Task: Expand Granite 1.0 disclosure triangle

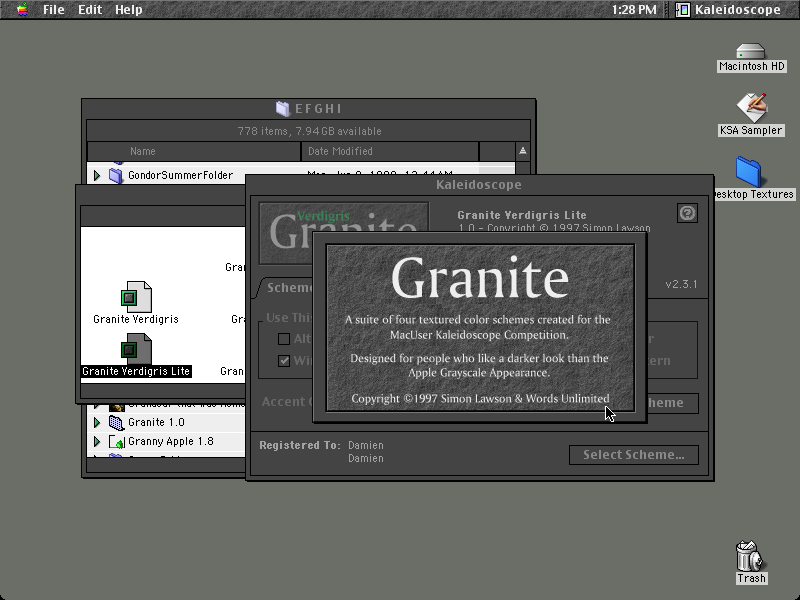Action: [97, 422]
